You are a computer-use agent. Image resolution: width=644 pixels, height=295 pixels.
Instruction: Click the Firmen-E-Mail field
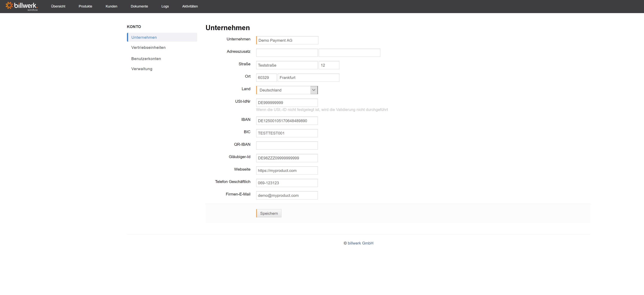(x=287, y=195)
